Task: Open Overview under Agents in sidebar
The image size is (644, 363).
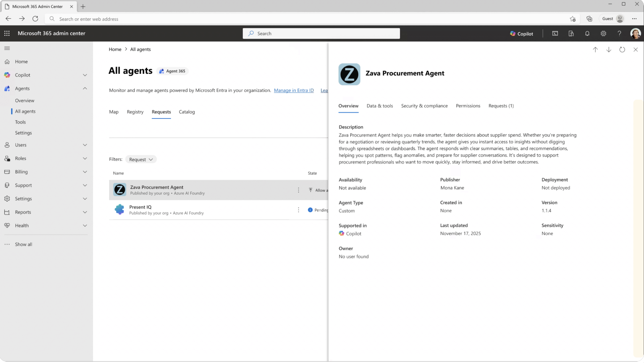Action: click(x=25, y=101)
